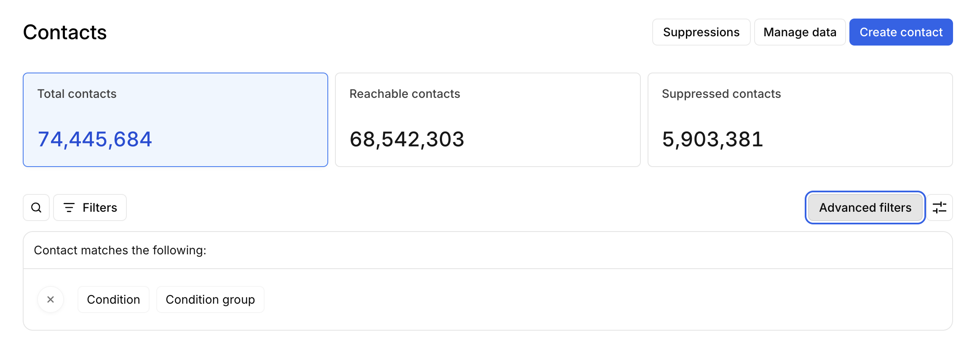Toggle off Advanced filters
980x345 pixels.
point(865,208)
